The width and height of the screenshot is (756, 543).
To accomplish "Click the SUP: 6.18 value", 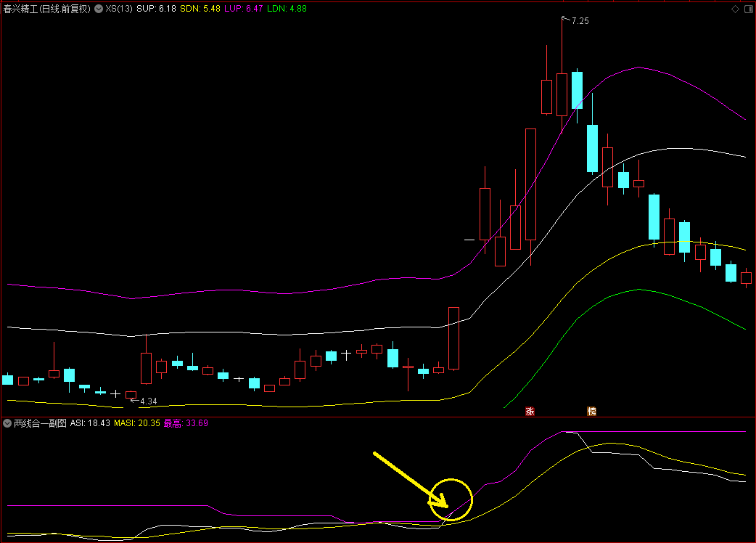I will (156, 9).
